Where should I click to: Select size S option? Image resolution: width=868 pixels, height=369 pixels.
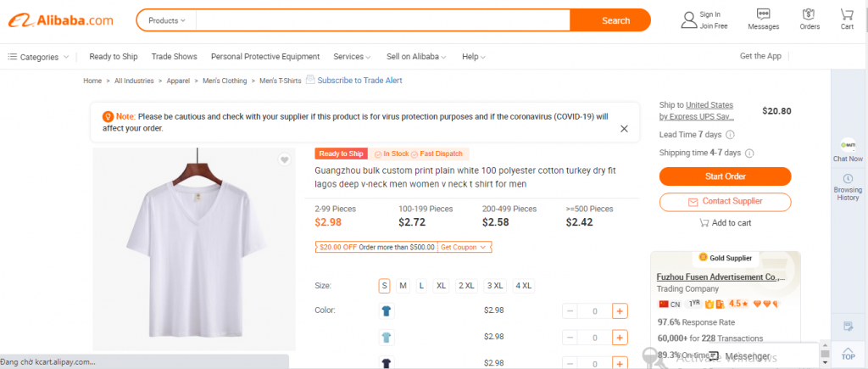tap(384, 286)
